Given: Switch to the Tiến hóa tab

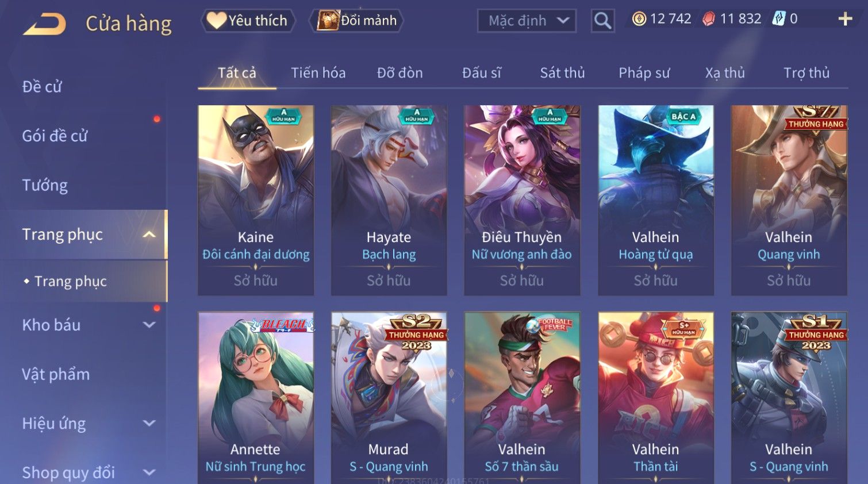Looking at the screenshot, I should [x=318, y=73].
